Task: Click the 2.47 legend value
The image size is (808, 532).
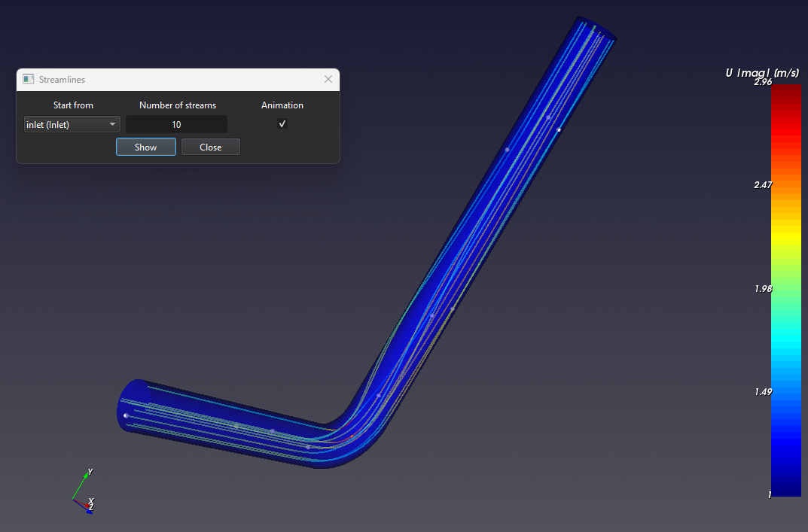Action: pyautogui.click(x=763, y=184)
